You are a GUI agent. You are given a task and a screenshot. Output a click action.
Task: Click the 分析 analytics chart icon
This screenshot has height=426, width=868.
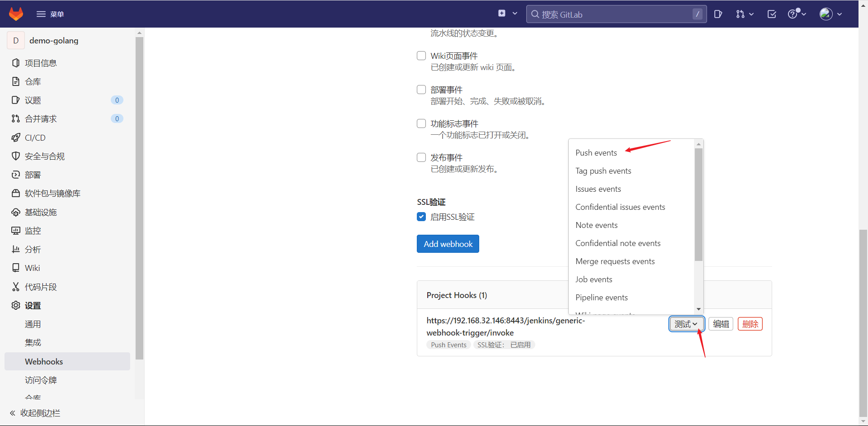click(16, 249)
